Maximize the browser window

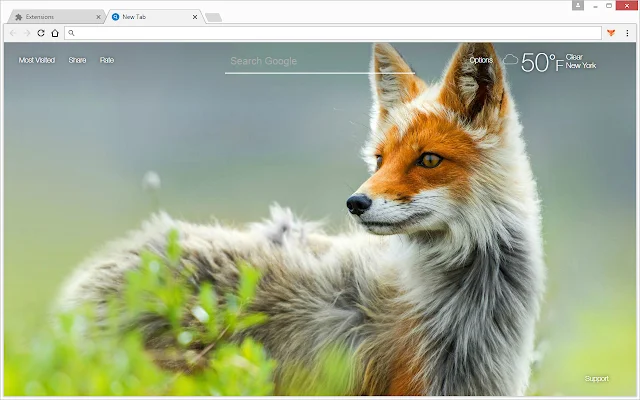[609, 6]
